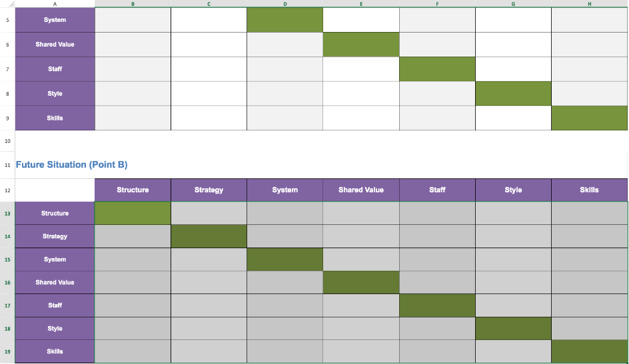The height and width of the screenshot is (364, 629).
Task: Select the Skills column header cell in row 12
Action: [589, 190]
